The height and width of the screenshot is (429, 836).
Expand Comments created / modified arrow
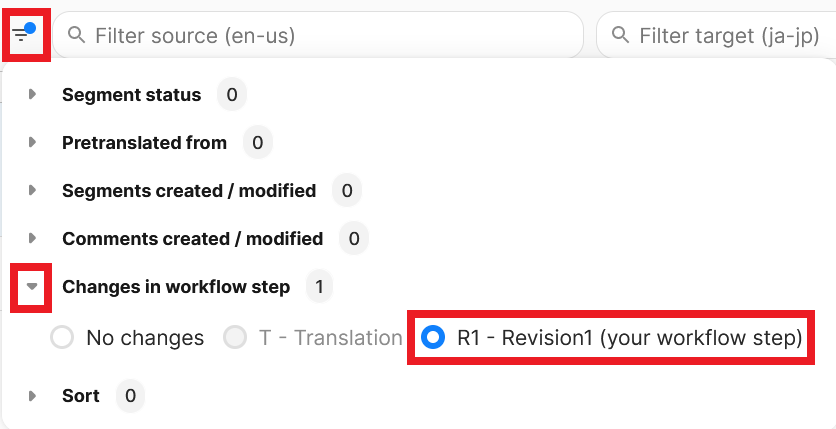click(33, 238)
